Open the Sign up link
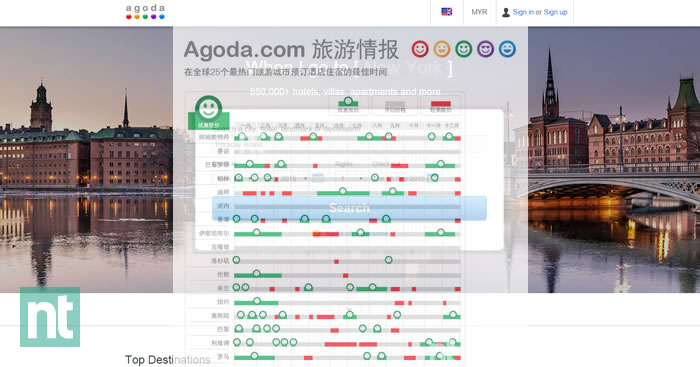Image resolution: width=700 pixels, height=367 pixels. (555, 12)
